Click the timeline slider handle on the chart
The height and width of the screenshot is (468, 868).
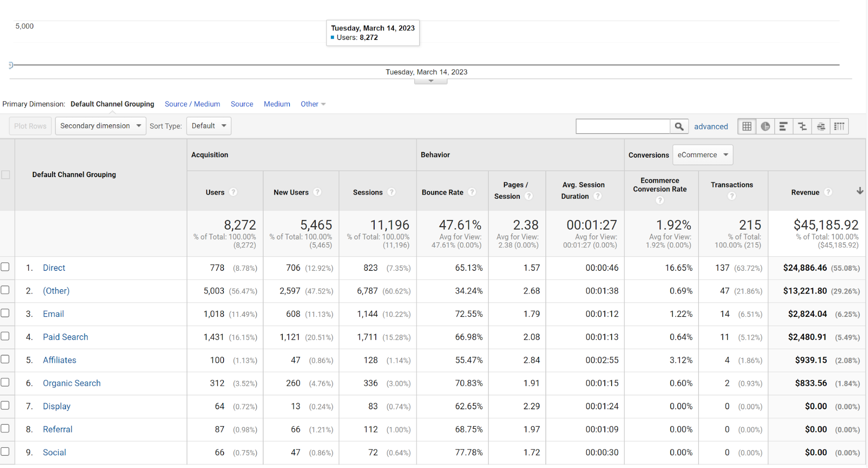click(11, 65)
